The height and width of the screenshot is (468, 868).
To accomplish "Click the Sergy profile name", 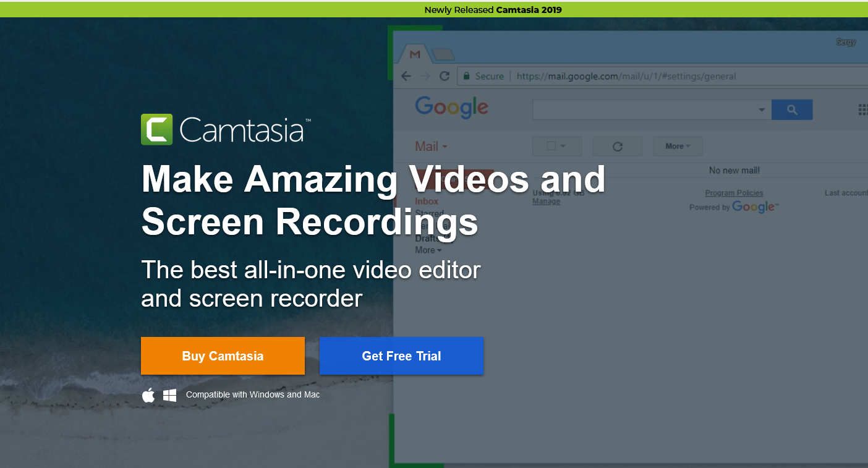I will 846,42.
